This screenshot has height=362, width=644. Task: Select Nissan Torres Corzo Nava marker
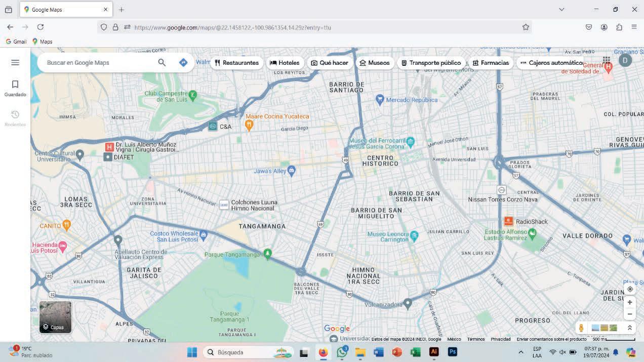coord(501,190)
